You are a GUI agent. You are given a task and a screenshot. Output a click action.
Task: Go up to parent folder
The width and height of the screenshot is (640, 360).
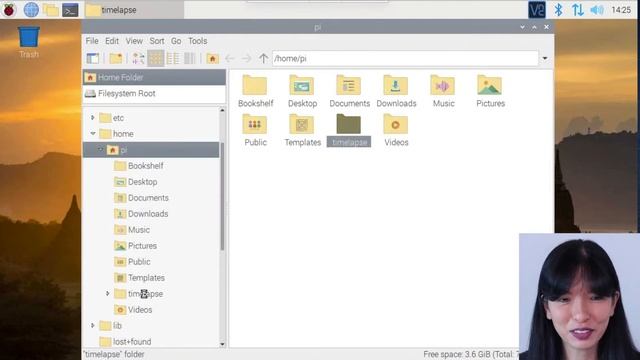coord(263,58)
